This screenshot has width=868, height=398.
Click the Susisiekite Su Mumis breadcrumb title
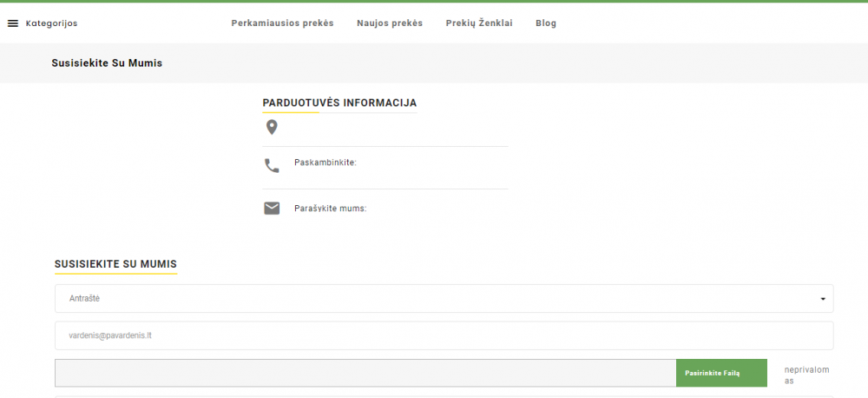point(107,63)
